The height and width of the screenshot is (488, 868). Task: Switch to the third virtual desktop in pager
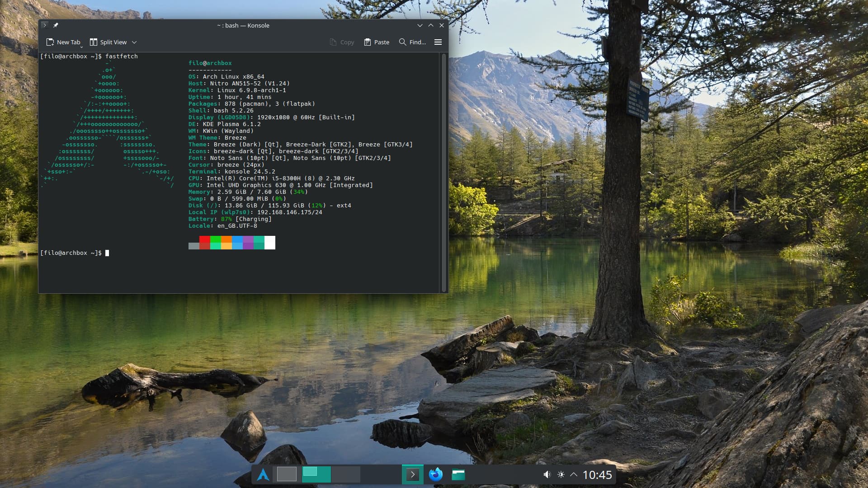[x=346, y=474]
